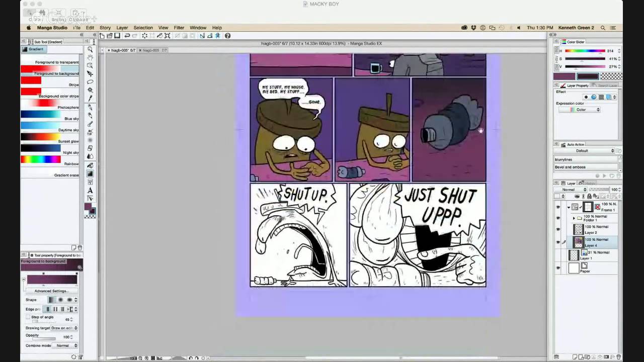Click the Scale up/down transform icon

point(168,36)
